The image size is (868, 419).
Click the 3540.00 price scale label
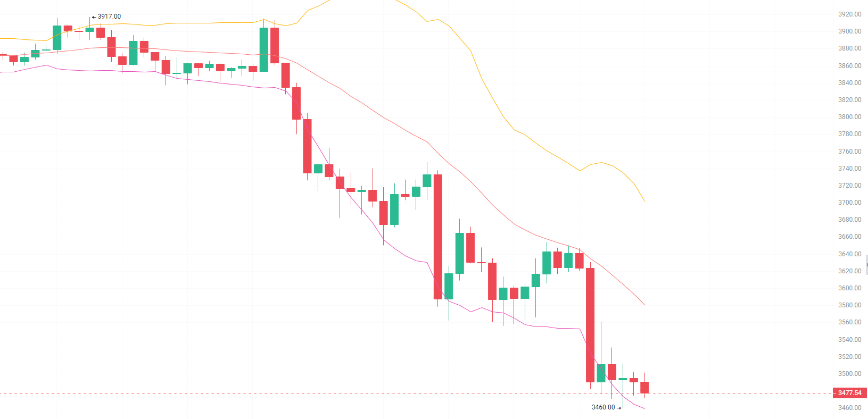coord(849,340)
